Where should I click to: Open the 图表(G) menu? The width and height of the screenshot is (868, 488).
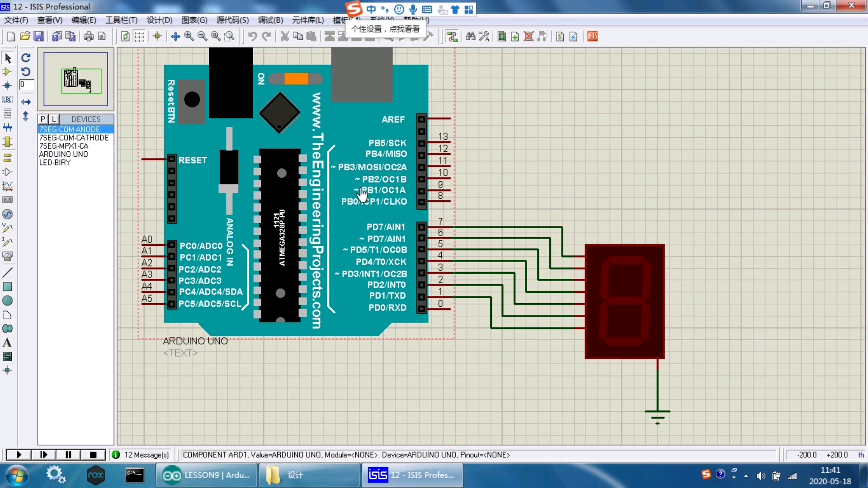tap(194, 20)
